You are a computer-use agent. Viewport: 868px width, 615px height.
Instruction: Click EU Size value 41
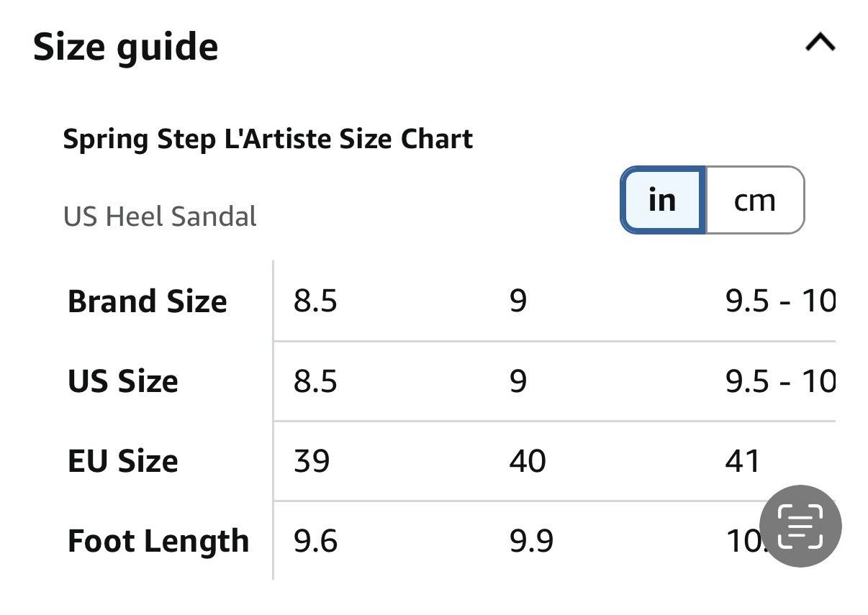[743, 461]
